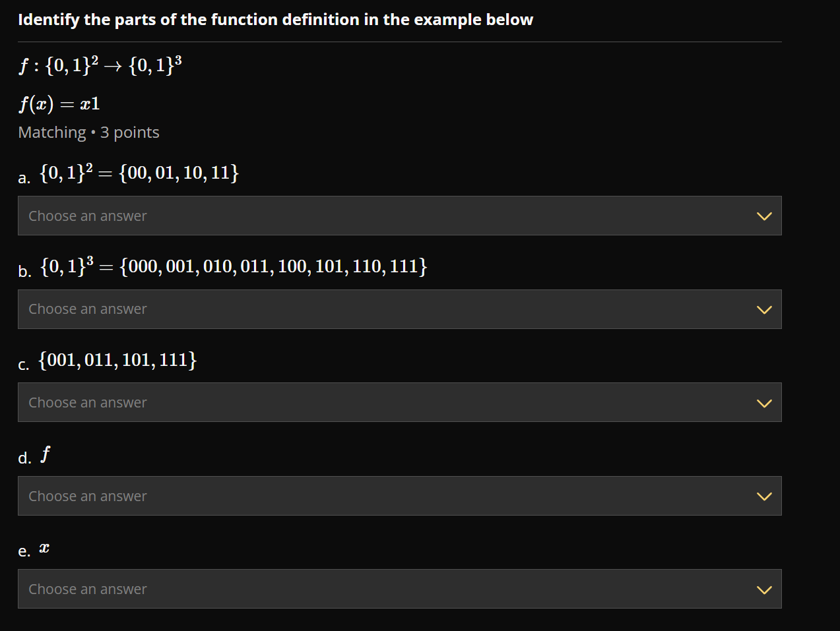Screen dimensions: 840x631
Task: Select the {0,1}³ set expression in item b
Action: coord(231,266)
